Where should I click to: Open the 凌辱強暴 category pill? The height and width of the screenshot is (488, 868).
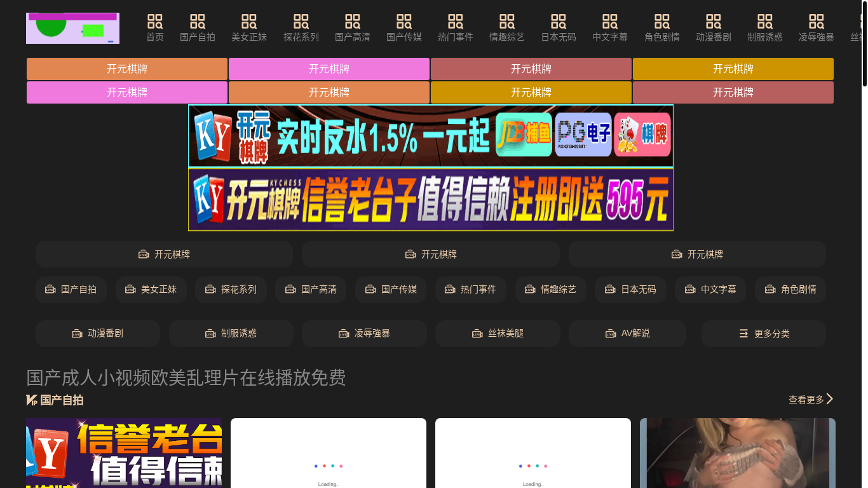tap(364, 333)
